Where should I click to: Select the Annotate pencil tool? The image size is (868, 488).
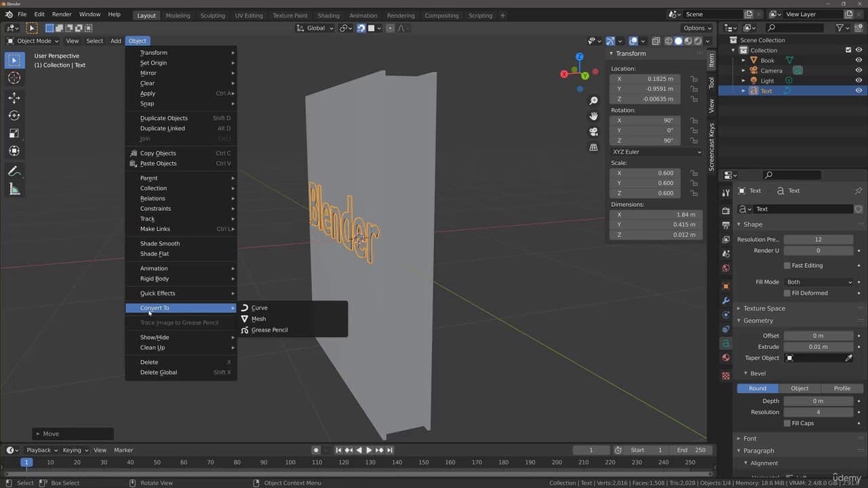pyautogui.click(x=14, y=171)
